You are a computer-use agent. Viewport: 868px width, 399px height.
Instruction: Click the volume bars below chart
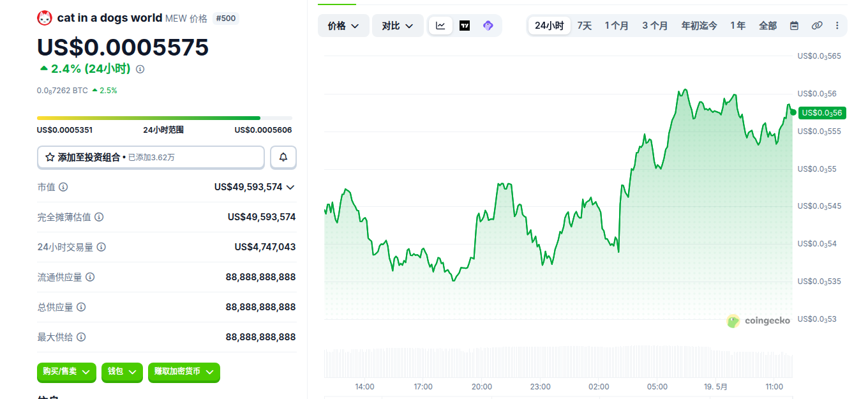click(558, 362)
